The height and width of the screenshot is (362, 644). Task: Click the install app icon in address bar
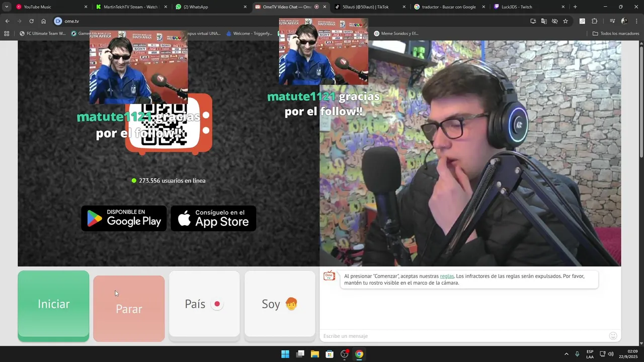click(x=533, y=21)
